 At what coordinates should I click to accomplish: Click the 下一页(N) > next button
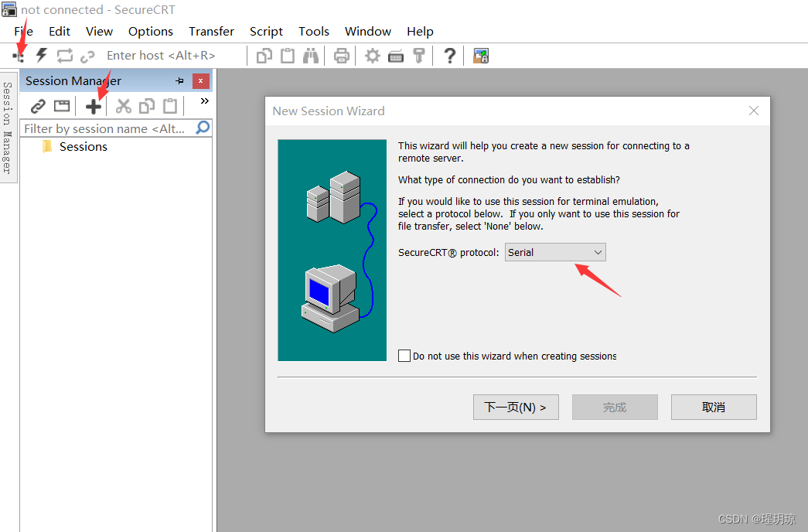click(x=516, y=408)
